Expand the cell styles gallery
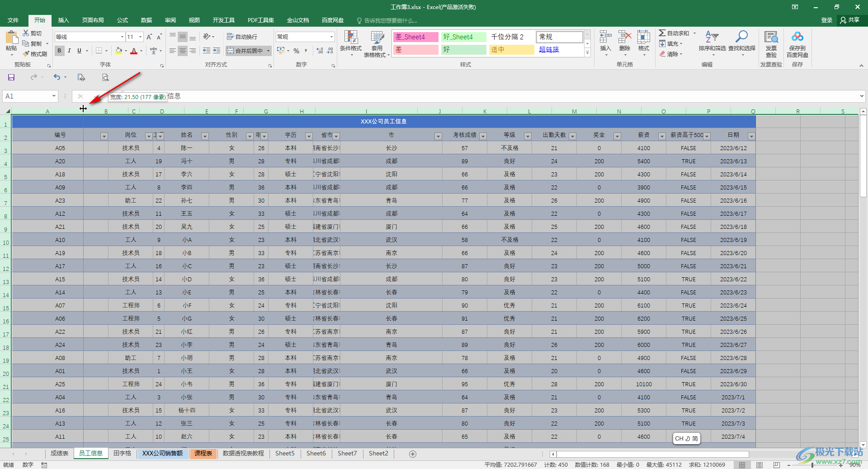This screenshot has height=469, width=868. pyautogui.click(x=588, y=53)
